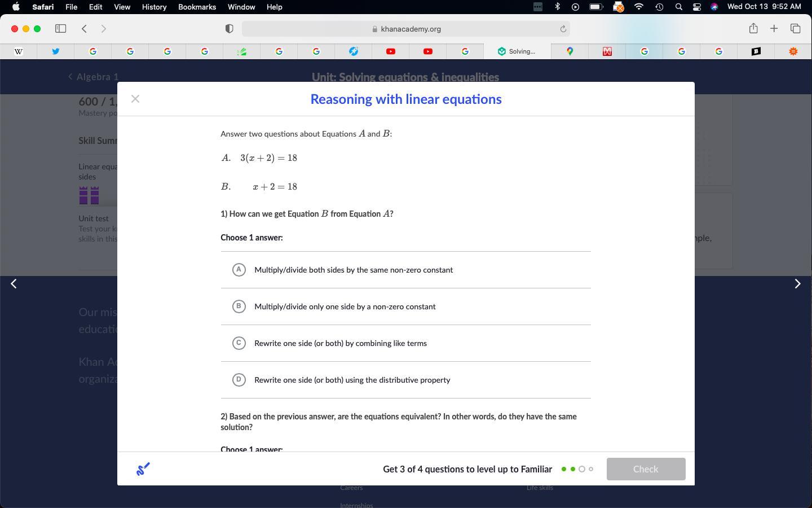Click the khanacademy.org address bar
This screenshot has width=812, height=508.
pyautogui.click(x=406, y=29)
